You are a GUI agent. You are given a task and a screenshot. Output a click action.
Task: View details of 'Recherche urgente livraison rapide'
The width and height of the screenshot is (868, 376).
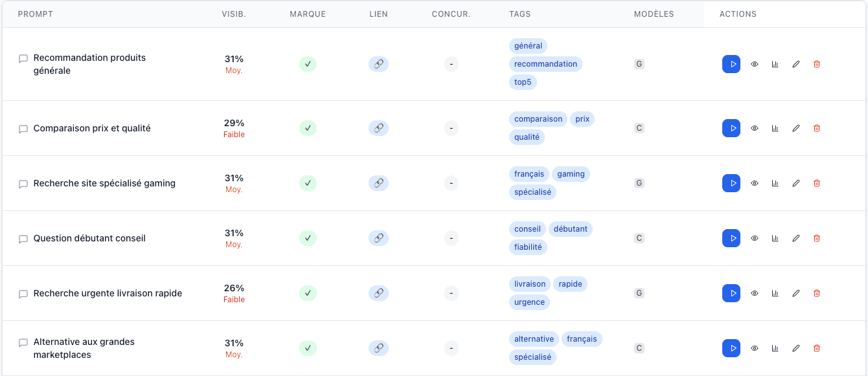click(x=755, y=293)
